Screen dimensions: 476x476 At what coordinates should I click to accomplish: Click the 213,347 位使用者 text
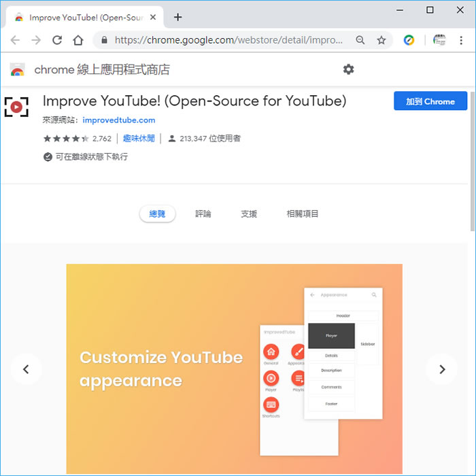point(210,139)
